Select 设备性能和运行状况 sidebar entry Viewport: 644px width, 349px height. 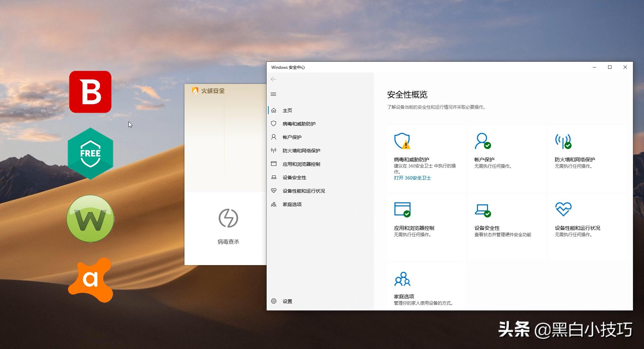(304, 191)
